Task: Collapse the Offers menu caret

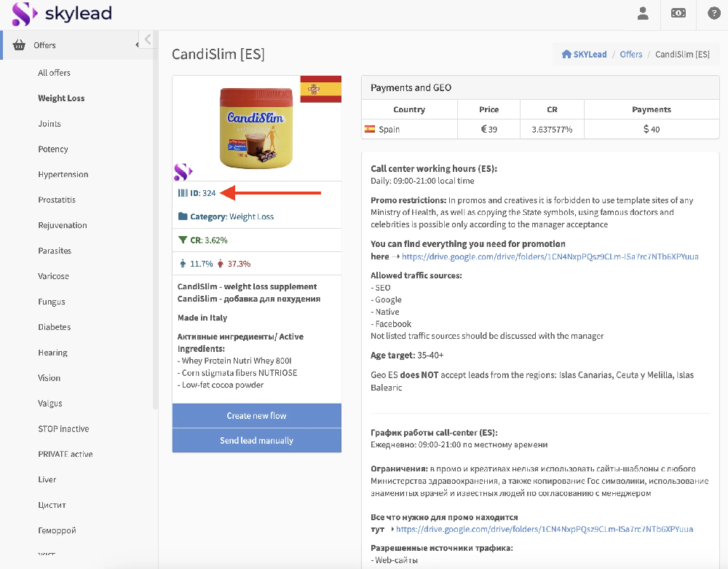Action: point(137,45)
